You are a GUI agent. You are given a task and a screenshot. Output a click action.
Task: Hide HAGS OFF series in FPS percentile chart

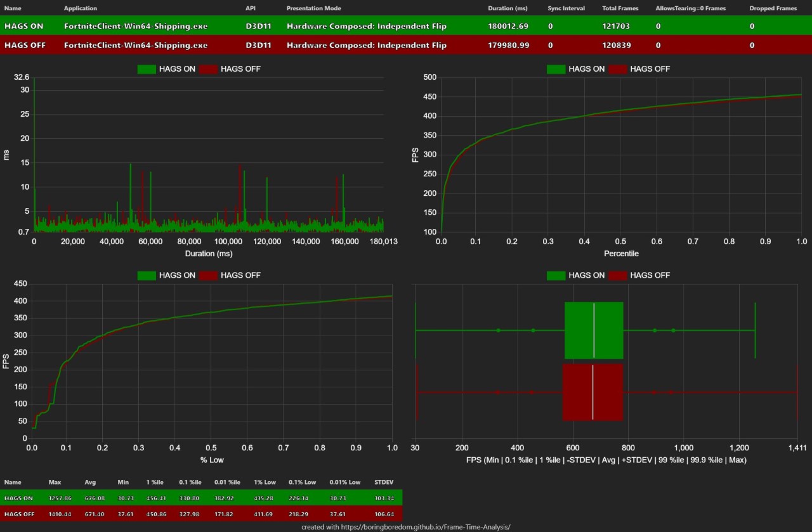[x=617, y=69]
